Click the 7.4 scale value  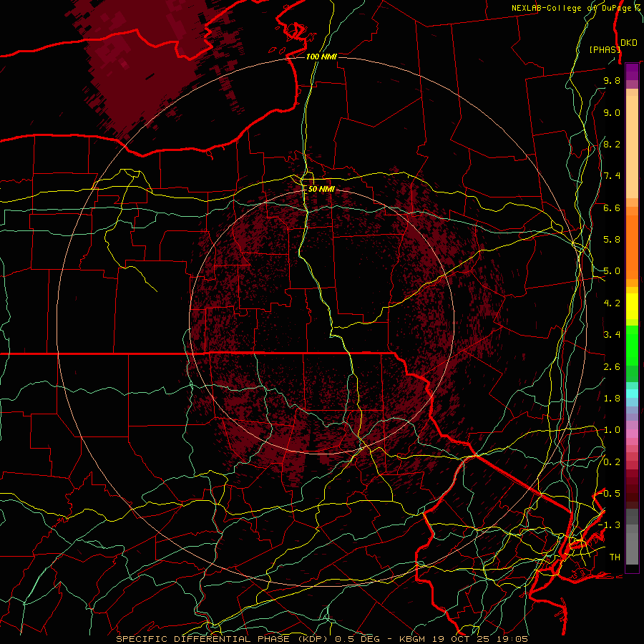tap(612, 176)
